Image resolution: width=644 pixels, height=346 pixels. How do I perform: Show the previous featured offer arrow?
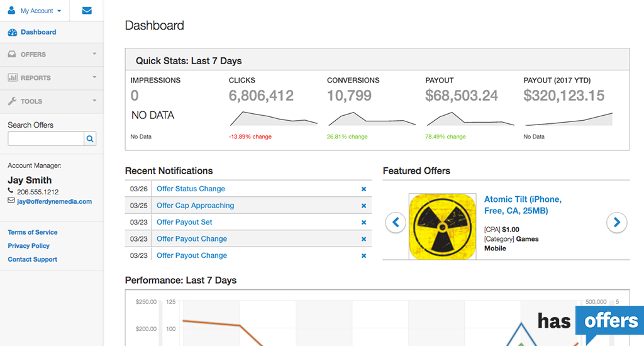pyautogui.click(x=396, y=222)
